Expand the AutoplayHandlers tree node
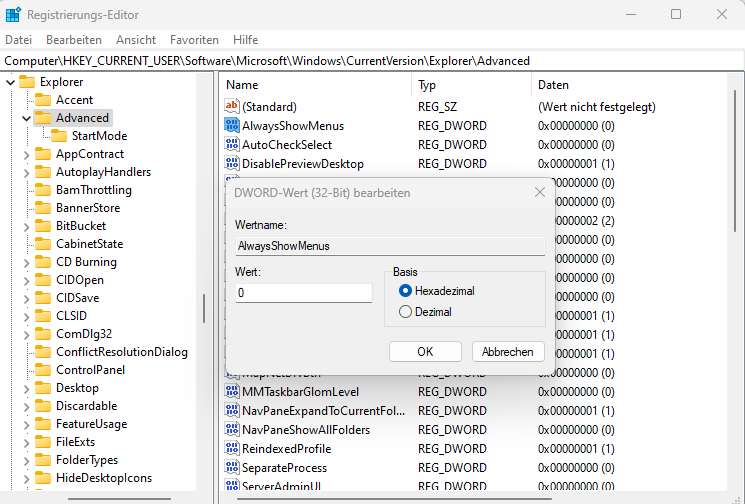Screen dimensions: 745x504 [x=27, y=173]
